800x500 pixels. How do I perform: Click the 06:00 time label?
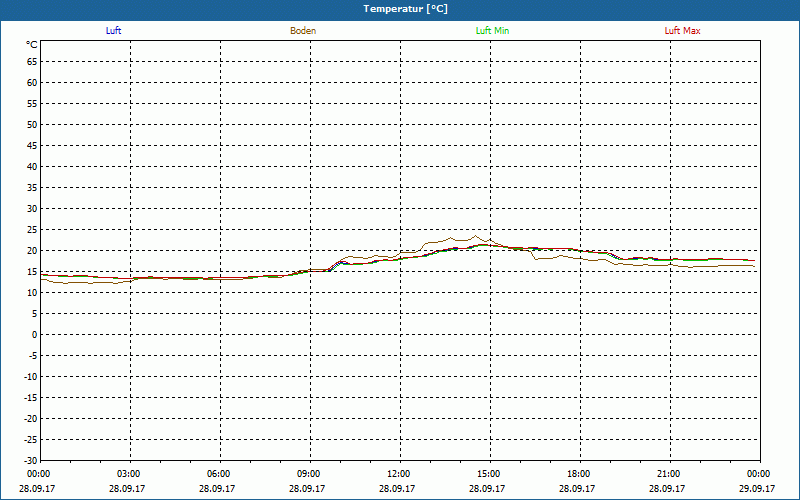coord(219,474)
